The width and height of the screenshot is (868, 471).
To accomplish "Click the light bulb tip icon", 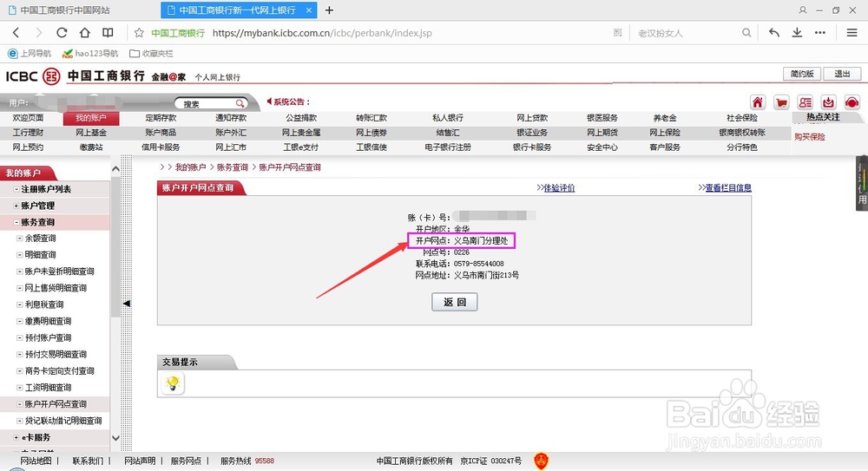I will 173,383.
